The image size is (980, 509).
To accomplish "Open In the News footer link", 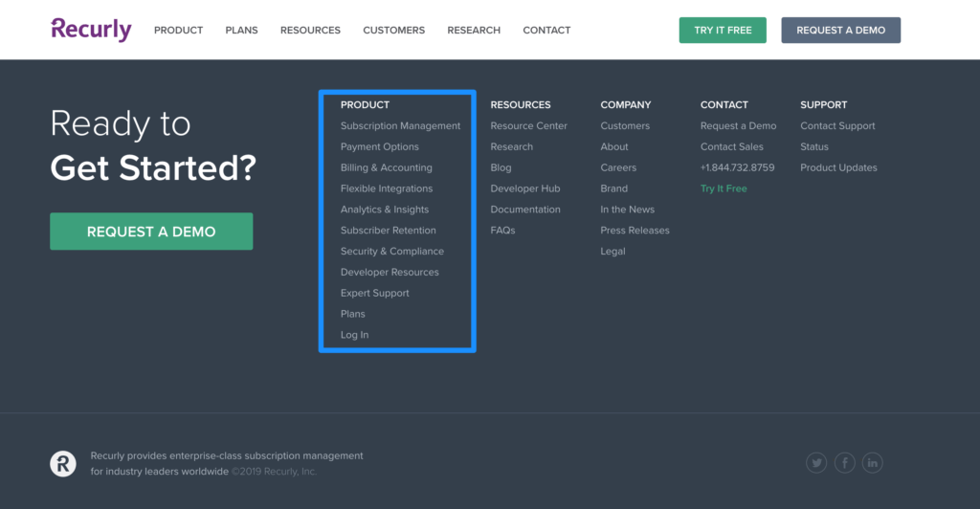I will [x=628, y=210].
